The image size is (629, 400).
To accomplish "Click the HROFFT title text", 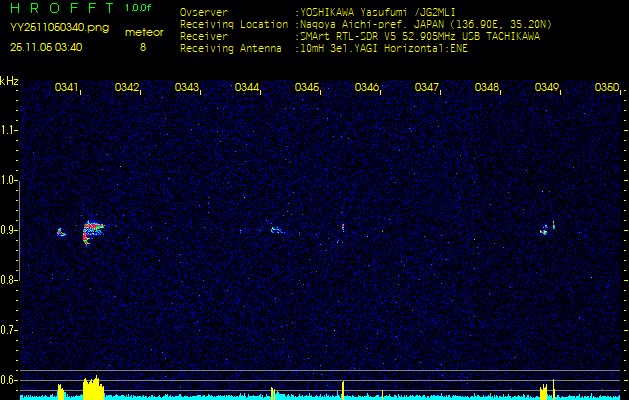I will [x=63, y=8].
